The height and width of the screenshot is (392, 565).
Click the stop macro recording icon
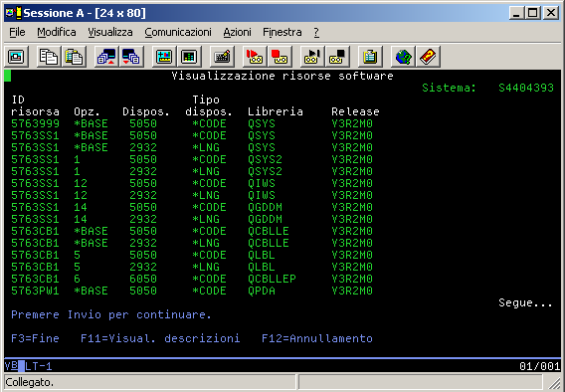pyautogui.click(x=280, y=57)
